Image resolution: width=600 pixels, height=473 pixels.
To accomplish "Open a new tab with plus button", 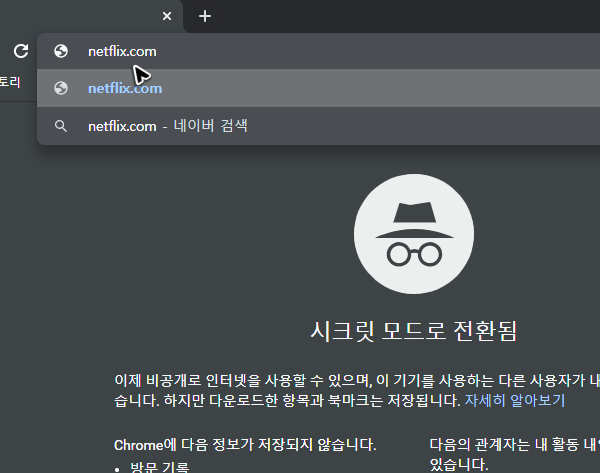I will point(205,16).
